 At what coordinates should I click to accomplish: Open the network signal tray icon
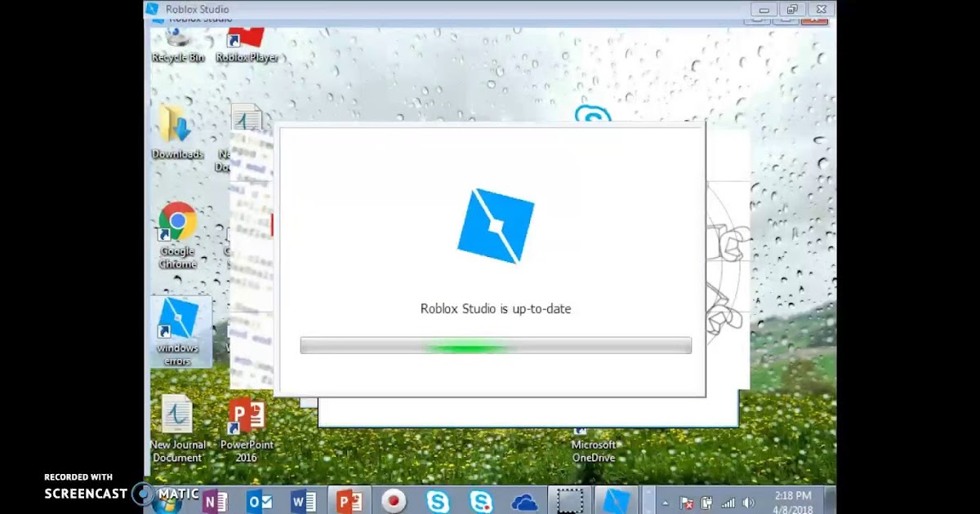pyautogui.click(x=728, y=503)
